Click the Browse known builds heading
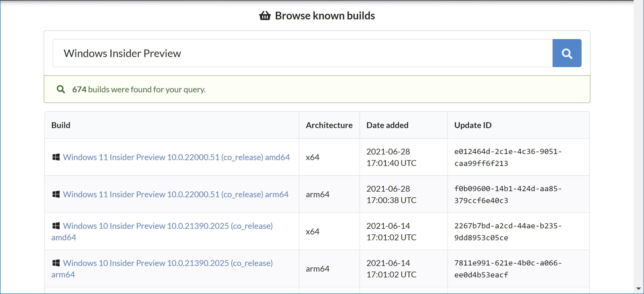 click(x=325, y=16)
